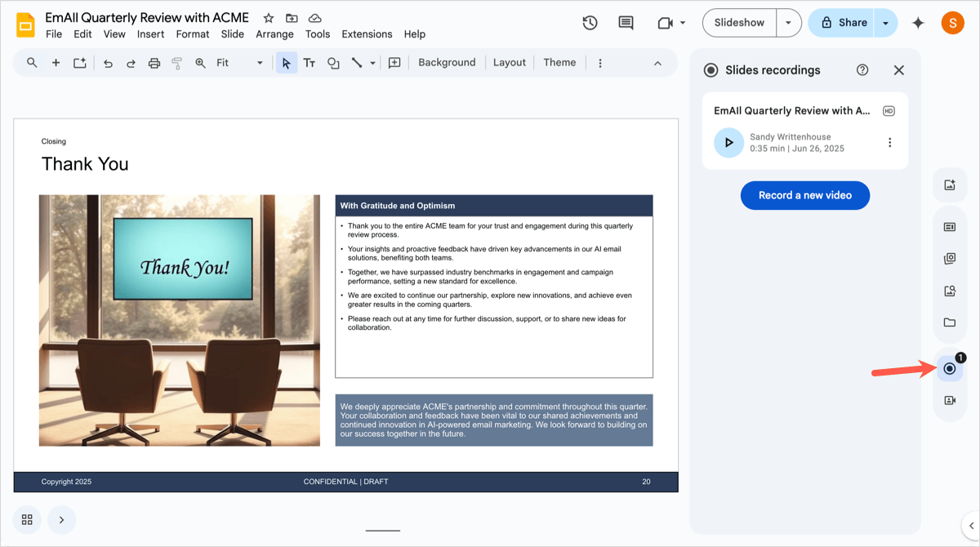Open the View menu
Screen dimensions: 980x547
114,34
